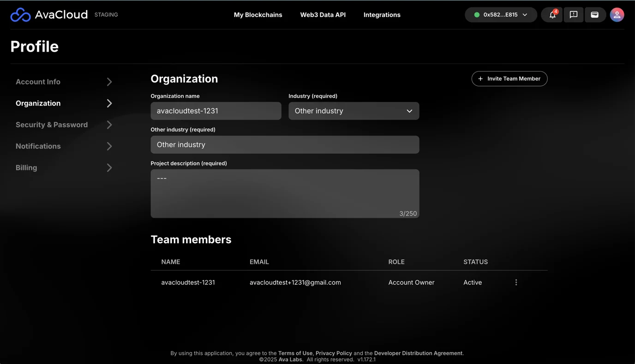Open the team member actions kebab menu
Screen dimensions: 635x364
pyautogui.click(x=516, y=282)
